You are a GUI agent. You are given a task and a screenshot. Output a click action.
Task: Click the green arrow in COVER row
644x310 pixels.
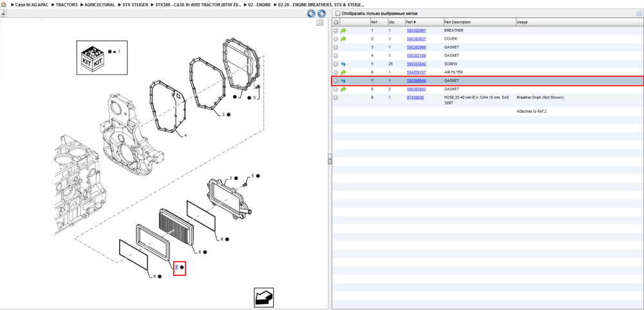(x=343, y=39)
